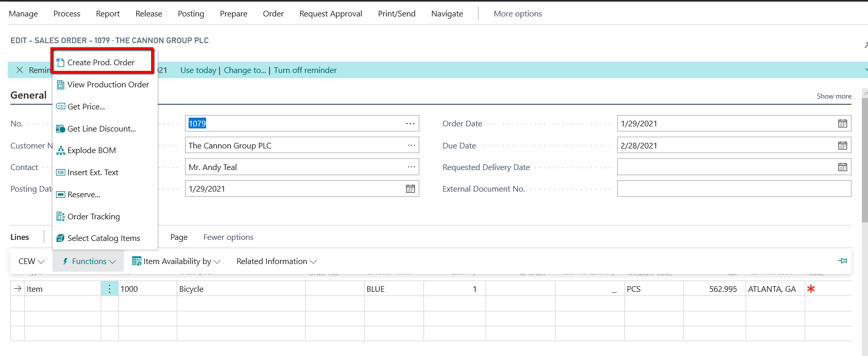The height and width of the screenshot is (356, 868).
Task: Click the ellipsis lookup beside Customer Name
Action: pyautogui.click(x=411, y=145)
